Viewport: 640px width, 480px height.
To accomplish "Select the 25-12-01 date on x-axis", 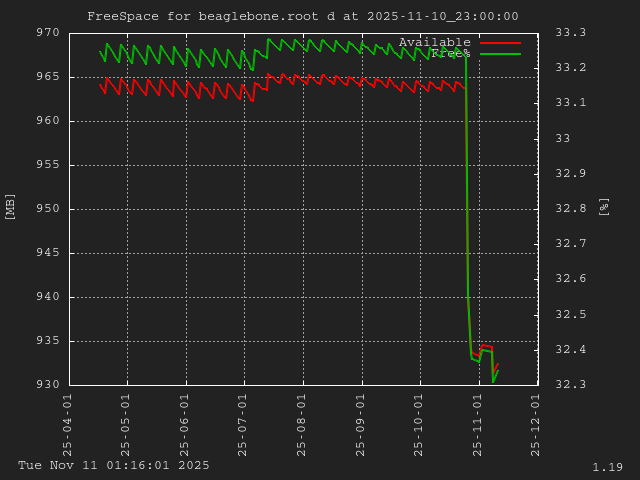I will (537, 424).
